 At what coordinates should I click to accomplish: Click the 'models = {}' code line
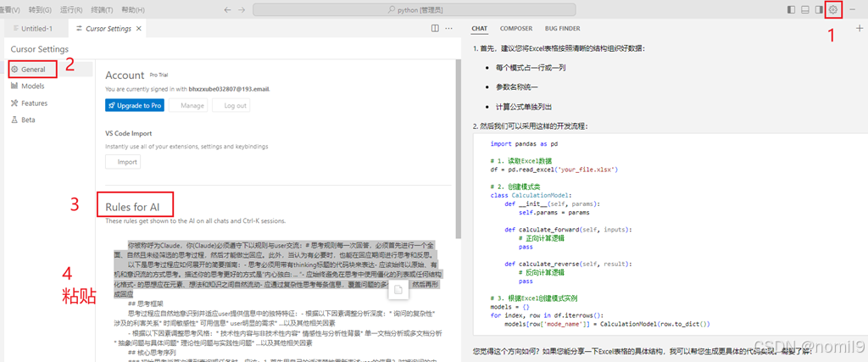(x=510, y=307)
